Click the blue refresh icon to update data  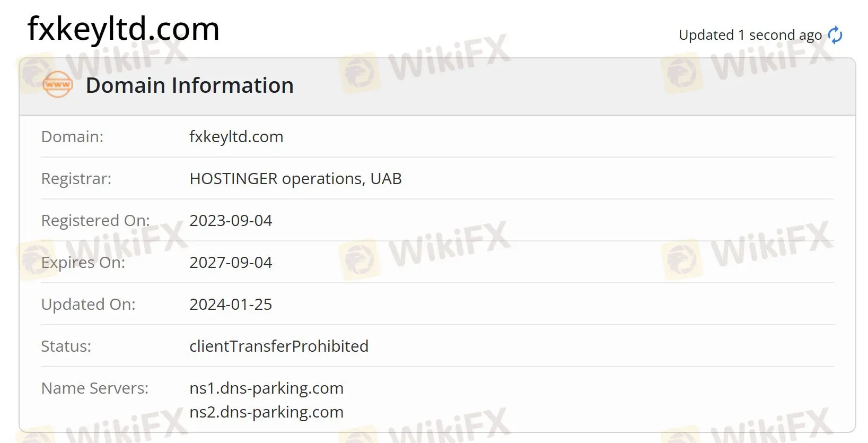click(x=835, y=34)
